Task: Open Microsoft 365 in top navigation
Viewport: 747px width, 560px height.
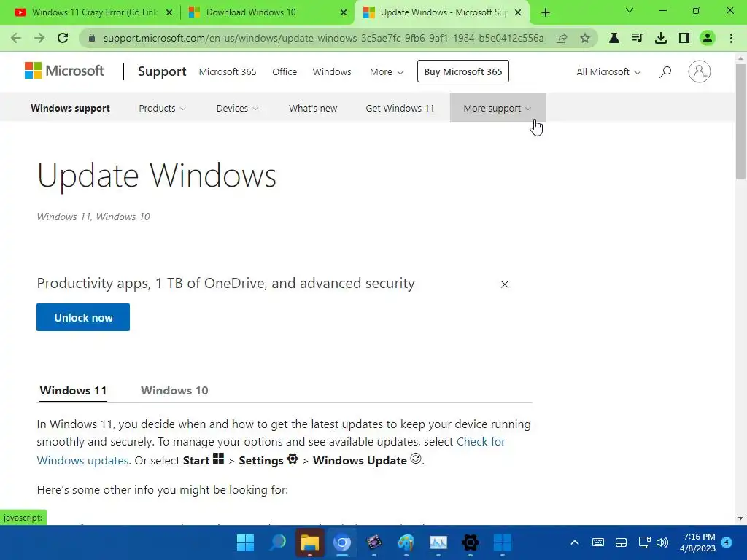Action: pos(228,72)
